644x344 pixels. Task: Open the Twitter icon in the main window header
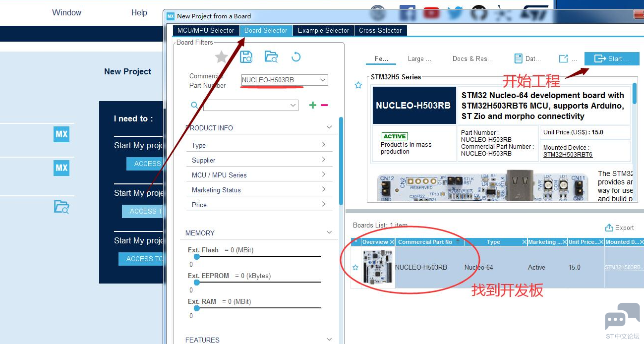[x=455, y=13]
